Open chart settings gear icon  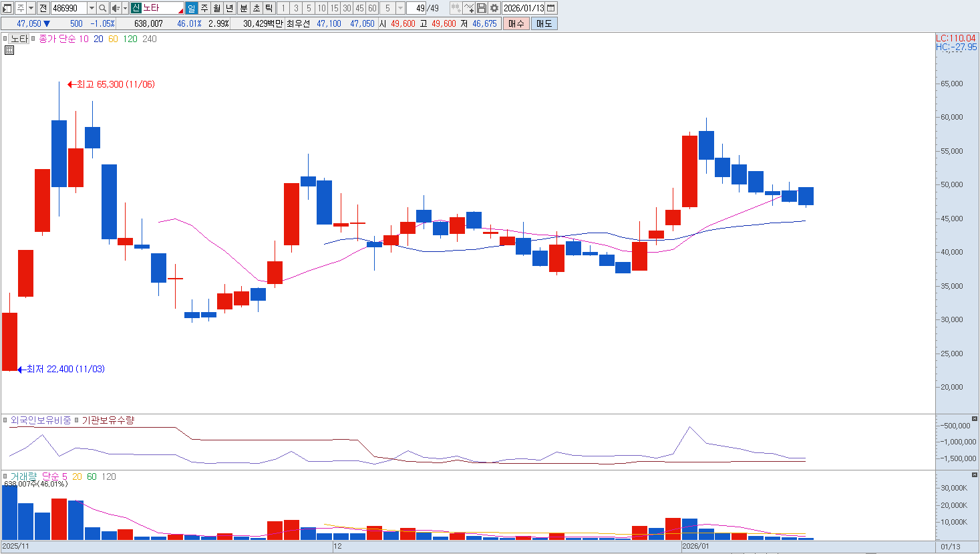point(494,8)
